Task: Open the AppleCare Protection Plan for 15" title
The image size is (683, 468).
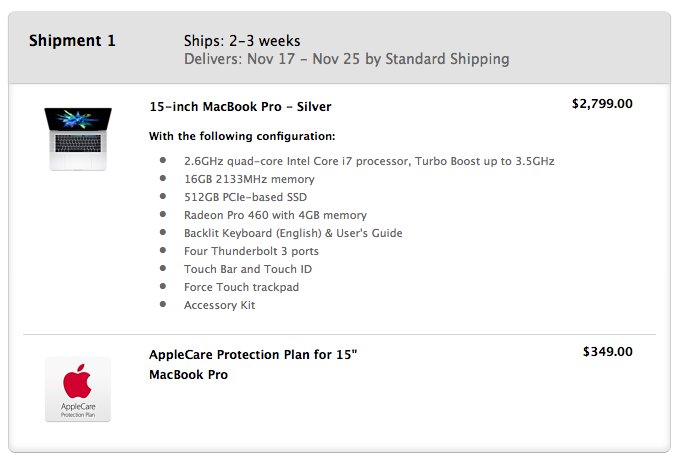Action: pyautogui.click(x=253, y=355)
